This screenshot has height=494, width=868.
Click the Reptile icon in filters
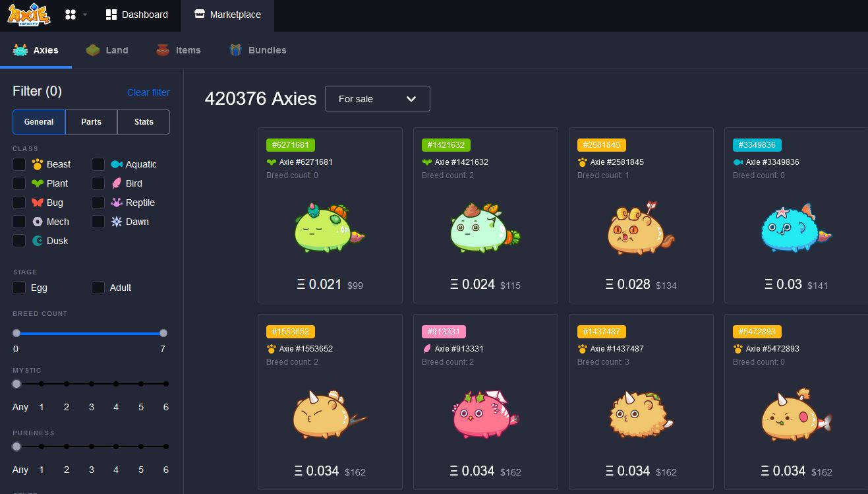[x=117, y=202]
